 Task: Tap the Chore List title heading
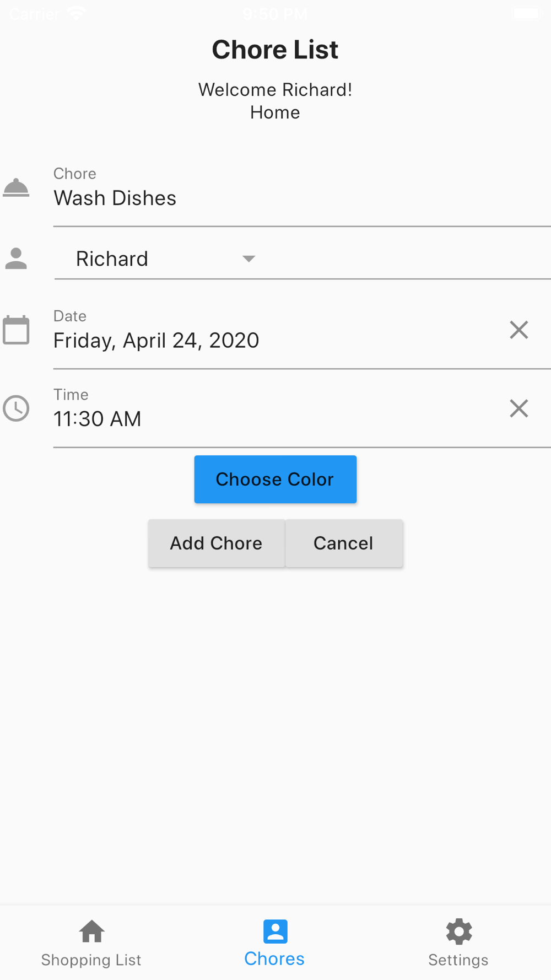(x=275, y=50)
